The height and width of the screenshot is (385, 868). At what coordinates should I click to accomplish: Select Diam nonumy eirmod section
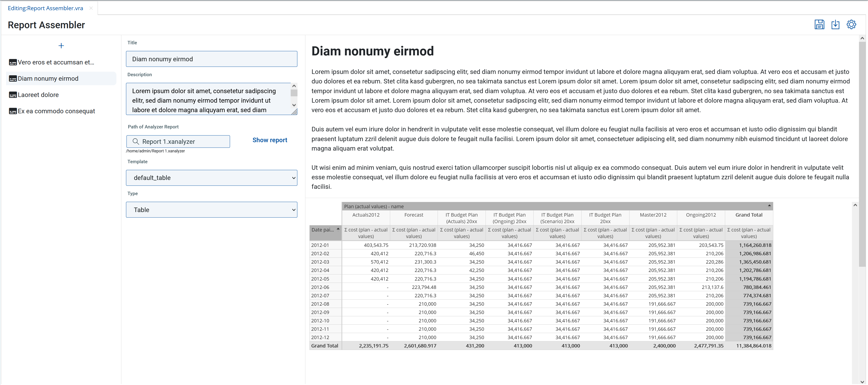coord(61,78)
